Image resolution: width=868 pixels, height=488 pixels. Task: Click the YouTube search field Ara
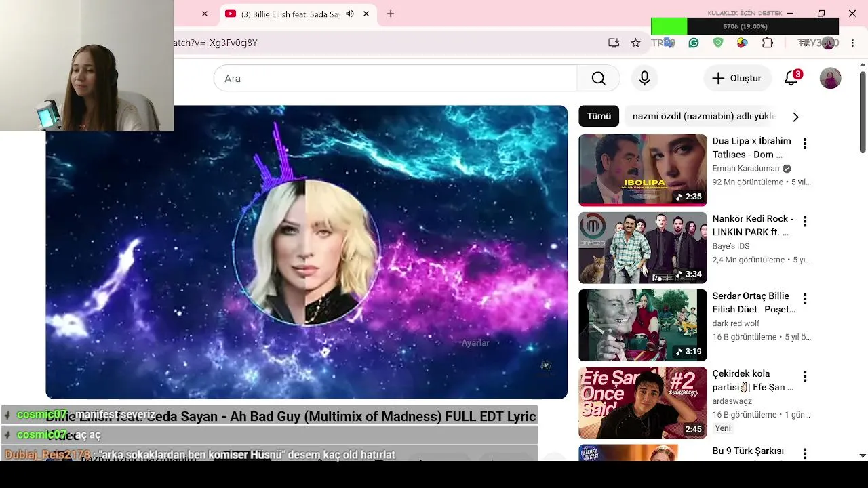coord(395,78)
